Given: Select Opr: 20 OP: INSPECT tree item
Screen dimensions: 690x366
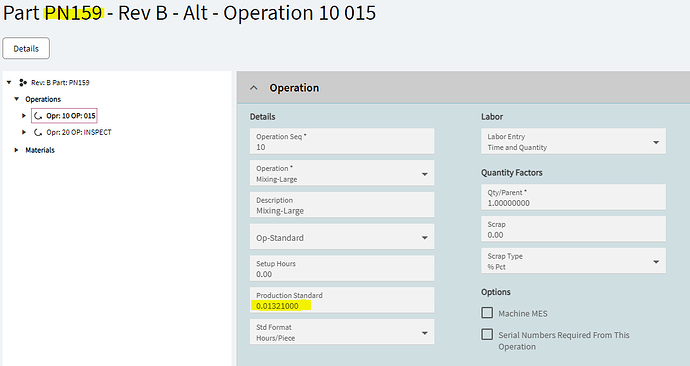Looking at the screenshot, I should 79,132.
